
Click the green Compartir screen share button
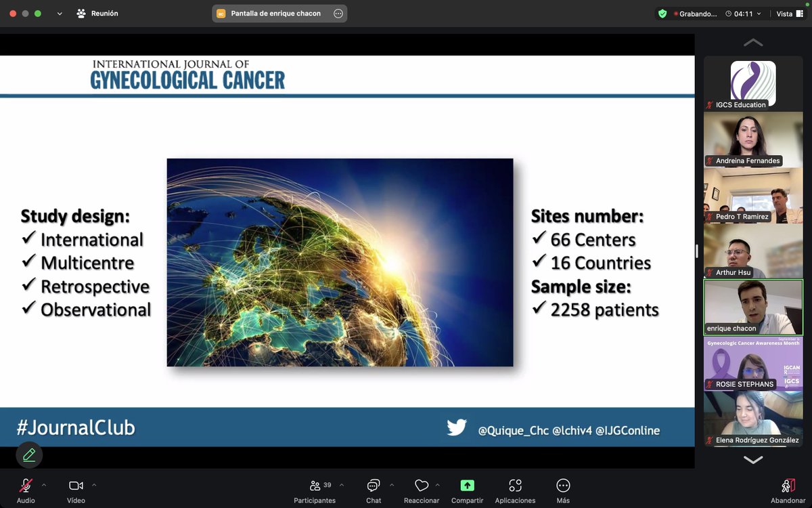click(x=468, y=486)
